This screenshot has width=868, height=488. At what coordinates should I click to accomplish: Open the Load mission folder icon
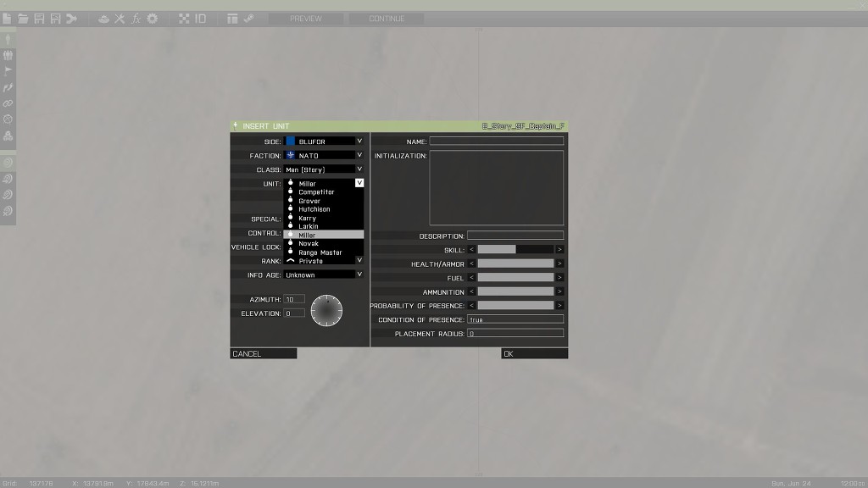(23, 19)
